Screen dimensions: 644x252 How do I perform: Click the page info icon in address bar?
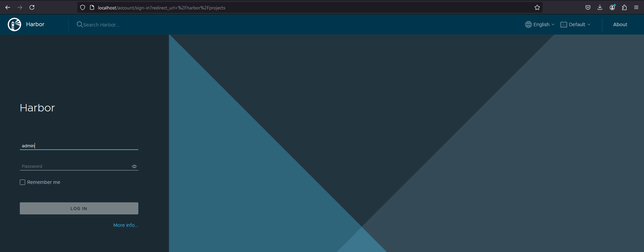pos(92,7)
